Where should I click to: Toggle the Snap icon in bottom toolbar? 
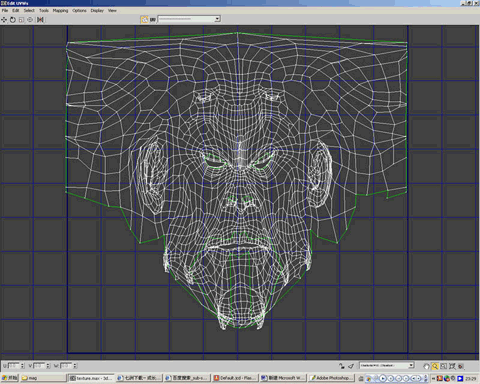[x=461, y=366]
